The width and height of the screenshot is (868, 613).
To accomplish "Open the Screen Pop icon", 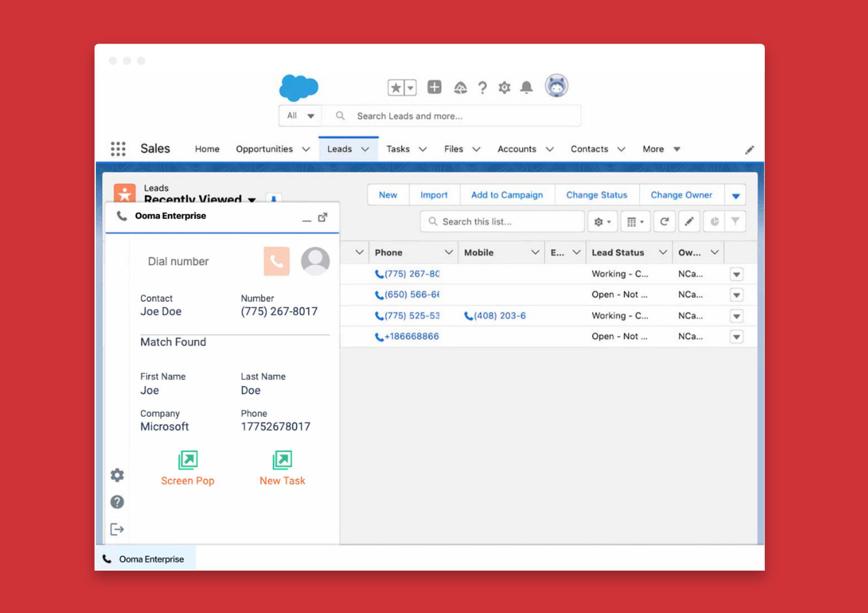I will point(187,460).
